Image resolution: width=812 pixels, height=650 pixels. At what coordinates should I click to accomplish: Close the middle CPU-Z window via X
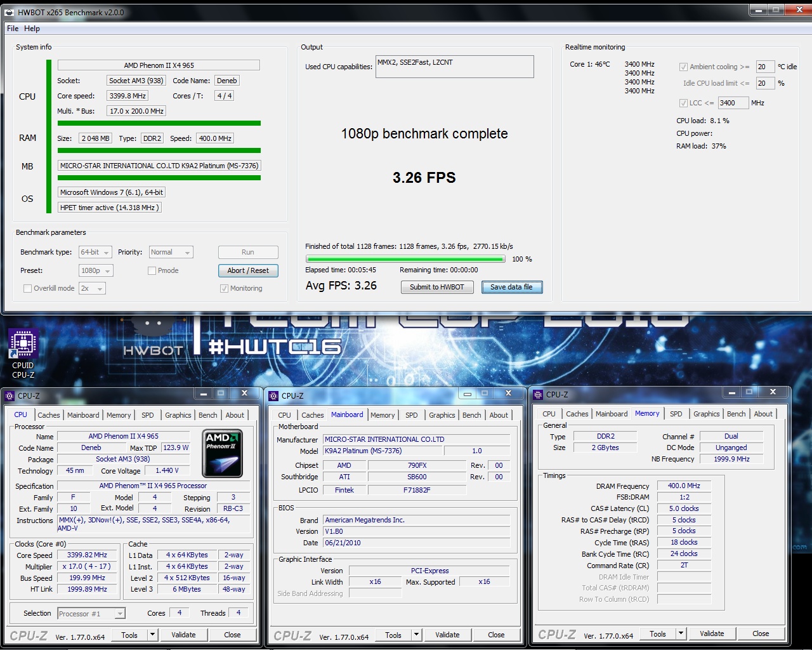507,394
